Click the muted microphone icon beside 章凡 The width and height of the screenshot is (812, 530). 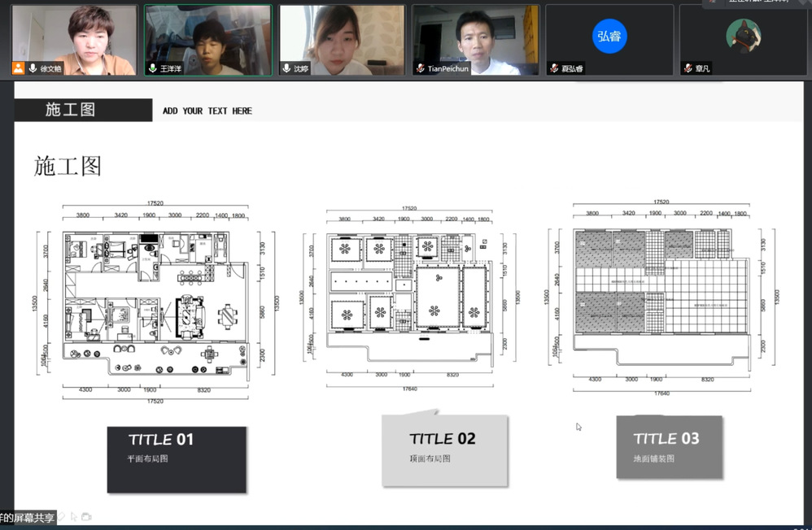click(x=688, y=69)
